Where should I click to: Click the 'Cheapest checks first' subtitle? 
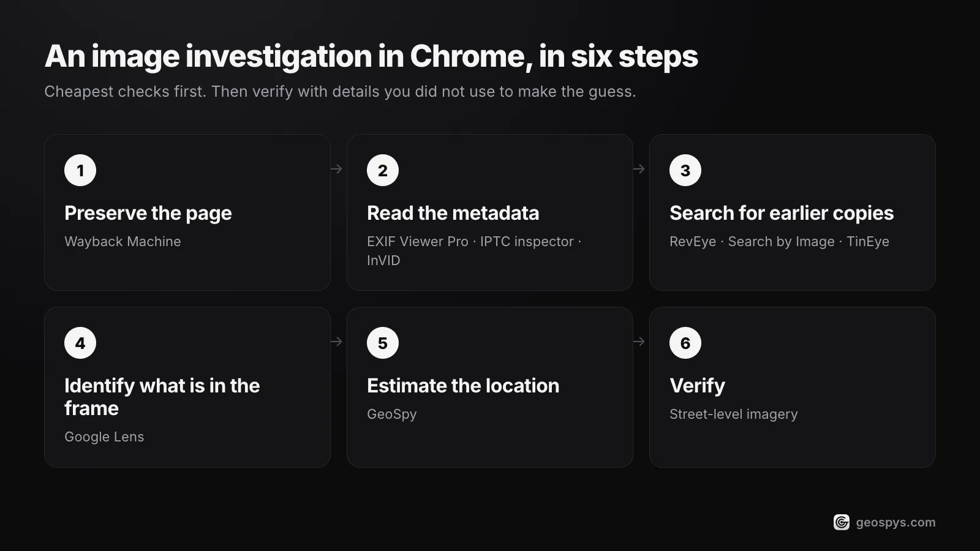[x=340, y=91]
